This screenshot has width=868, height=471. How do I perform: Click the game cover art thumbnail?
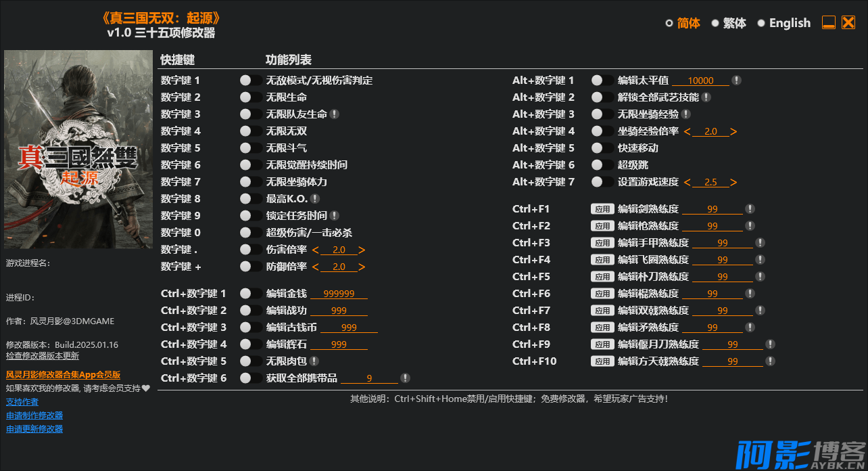point(78,150)
